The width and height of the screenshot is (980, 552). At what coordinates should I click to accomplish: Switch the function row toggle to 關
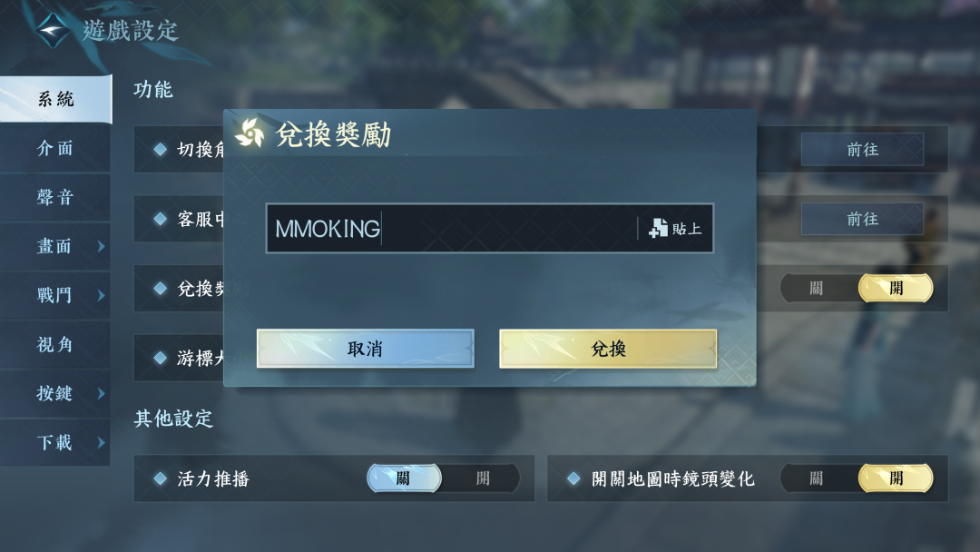click(x=817, y=288)
